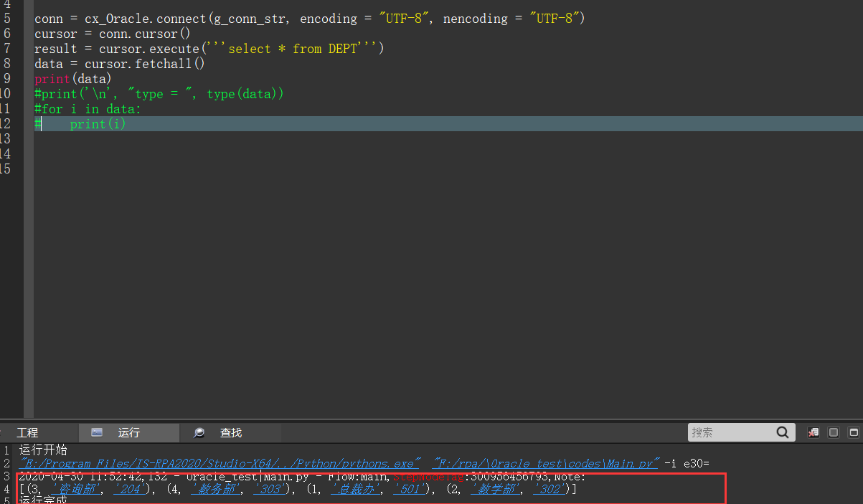Click the cx_Oracle.connect code line

(310, 19)
